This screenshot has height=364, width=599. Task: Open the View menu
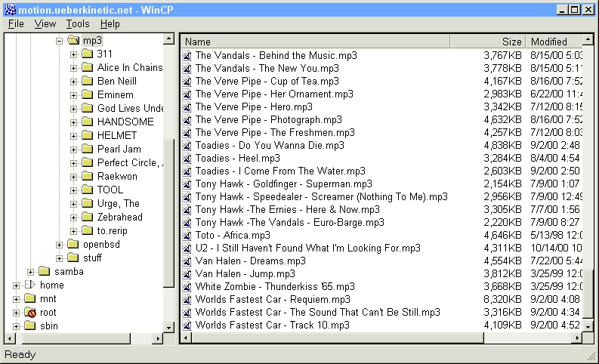coord(45,24)
